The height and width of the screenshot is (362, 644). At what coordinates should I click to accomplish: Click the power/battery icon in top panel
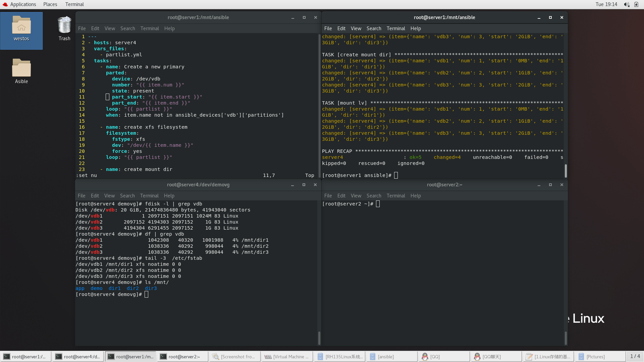point(636,4)
